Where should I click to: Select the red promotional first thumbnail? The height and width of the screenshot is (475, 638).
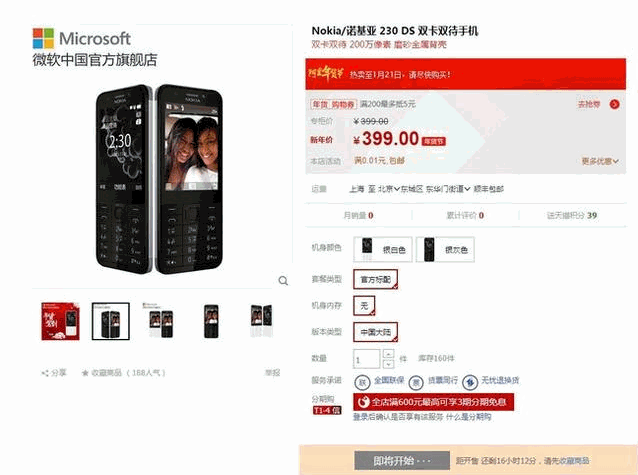click(60, 321)
